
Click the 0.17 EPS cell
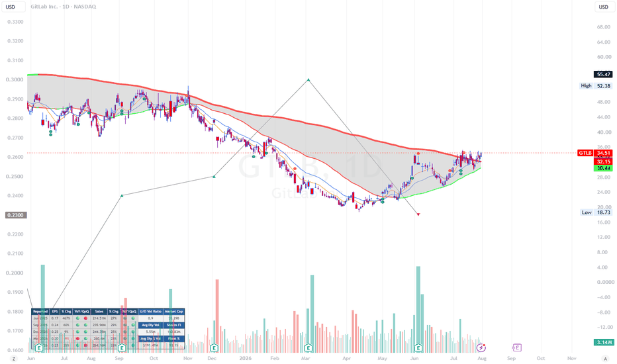coord(55,318)
